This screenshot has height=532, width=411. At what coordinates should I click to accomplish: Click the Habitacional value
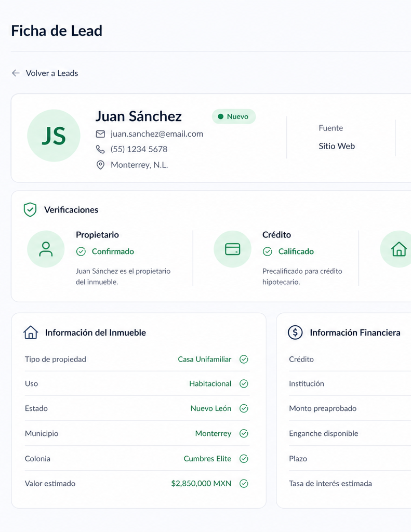pos(210,384)
